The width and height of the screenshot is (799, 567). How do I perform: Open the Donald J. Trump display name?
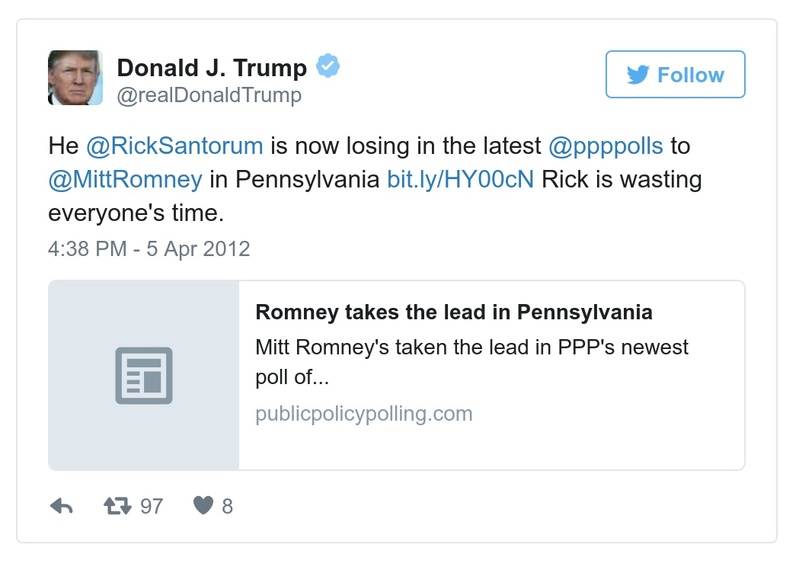pyautogui.click(x=212, y=68)
